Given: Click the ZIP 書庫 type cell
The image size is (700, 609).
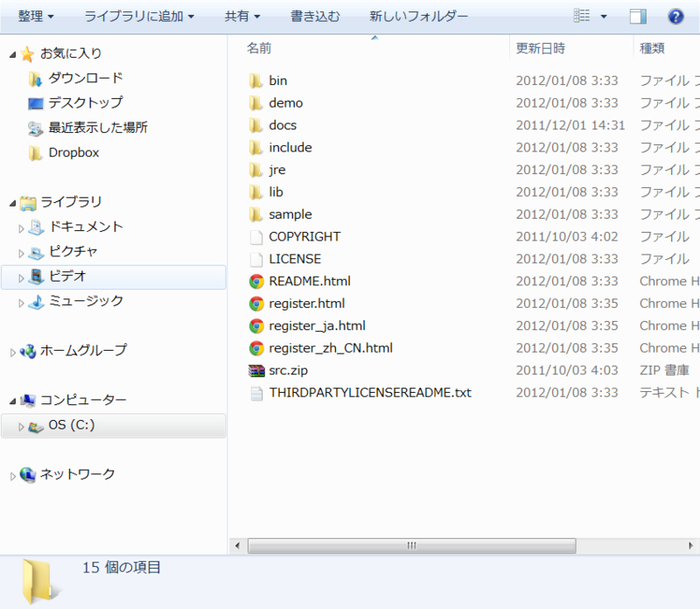Looking at the screenshot, I should (x=665, y=370).
